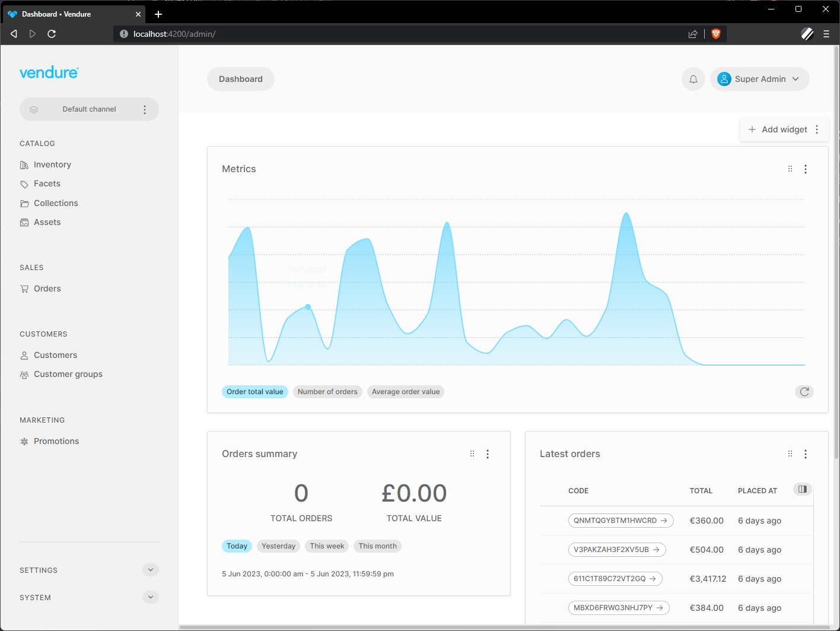840x631 pixels.
Task: Click the TOTAL column header
Action: point(701,491)
